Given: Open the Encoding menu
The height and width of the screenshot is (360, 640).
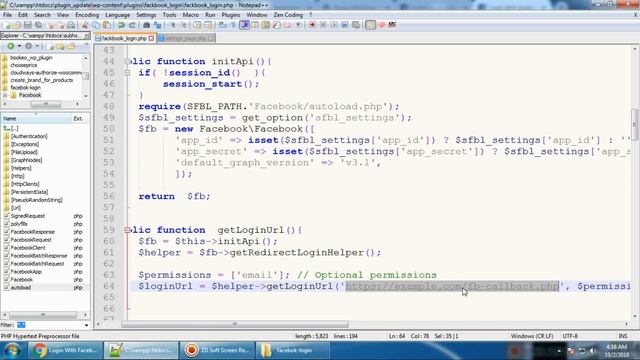Looking at the screenshot, I should click(x=87, y=15).
